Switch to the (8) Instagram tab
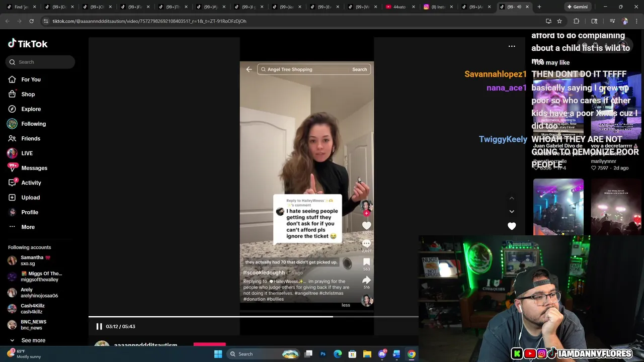Image resolution: width=644 pixels, height=362 pixels. coord(438,7)
